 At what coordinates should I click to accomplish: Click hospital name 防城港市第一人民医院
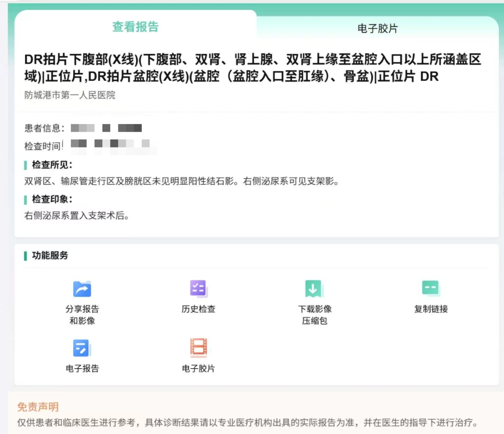click(x=70, y=95)
